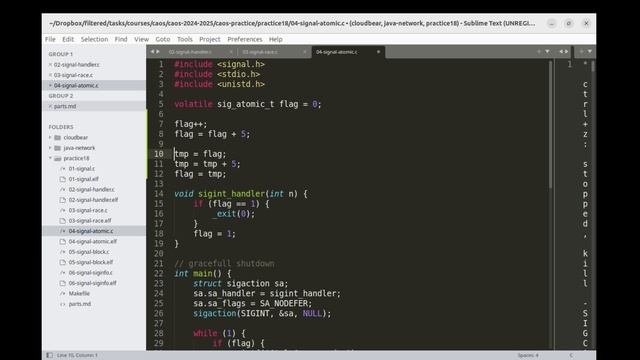Open the tab list dropdown of the first pane
The width and height of the screenshot is (640, 360).
pyautogui.click(x=547, y=51)
